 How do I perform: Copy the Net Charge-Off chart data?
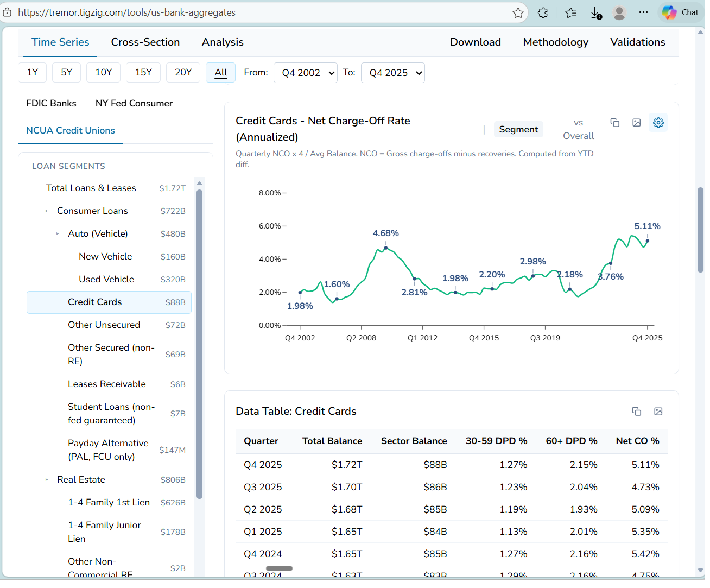pyautogui.click(x=615, y=123)
